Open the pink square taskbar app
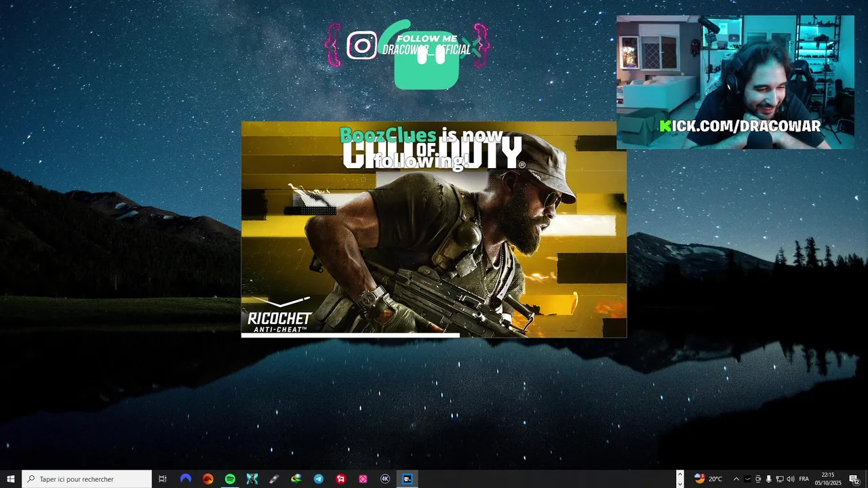Screen dimensions: 868x488 [x=363, y=479]
